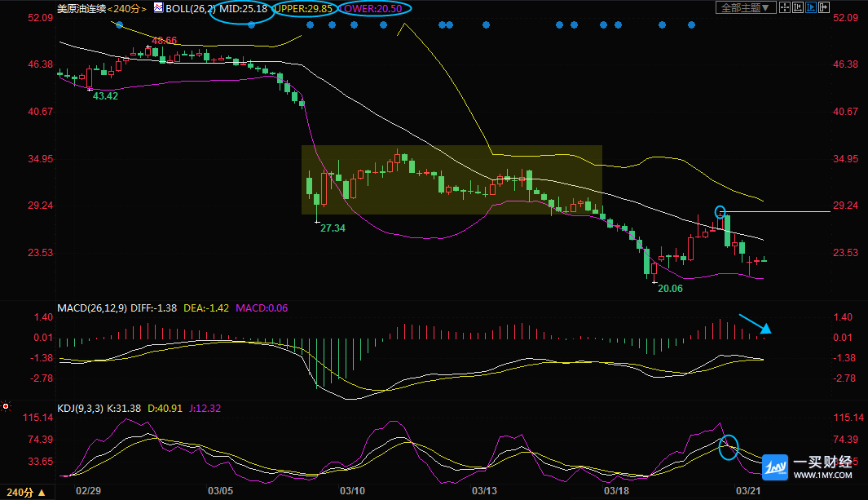Click the 48.66 high price label
The width and height of the screenshot is (868, 500).
click(x=165, y=41)
